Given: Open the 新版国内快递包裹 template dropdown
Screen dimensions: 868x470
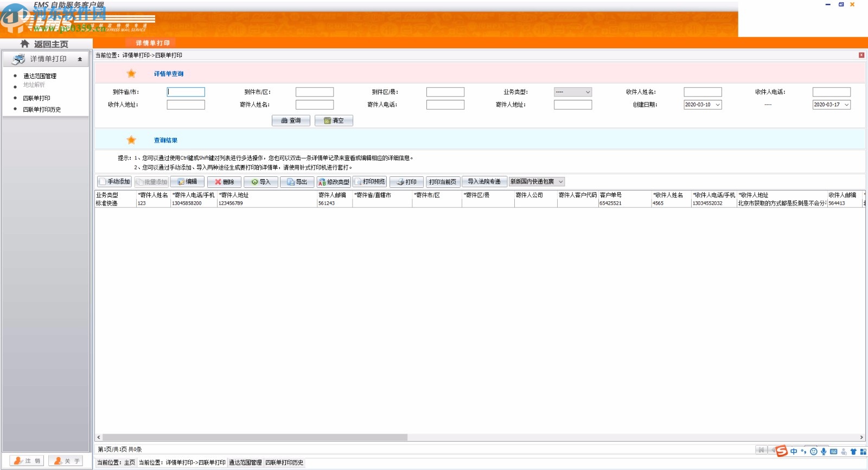Looking at the screenshot, I should click(537, 182).
